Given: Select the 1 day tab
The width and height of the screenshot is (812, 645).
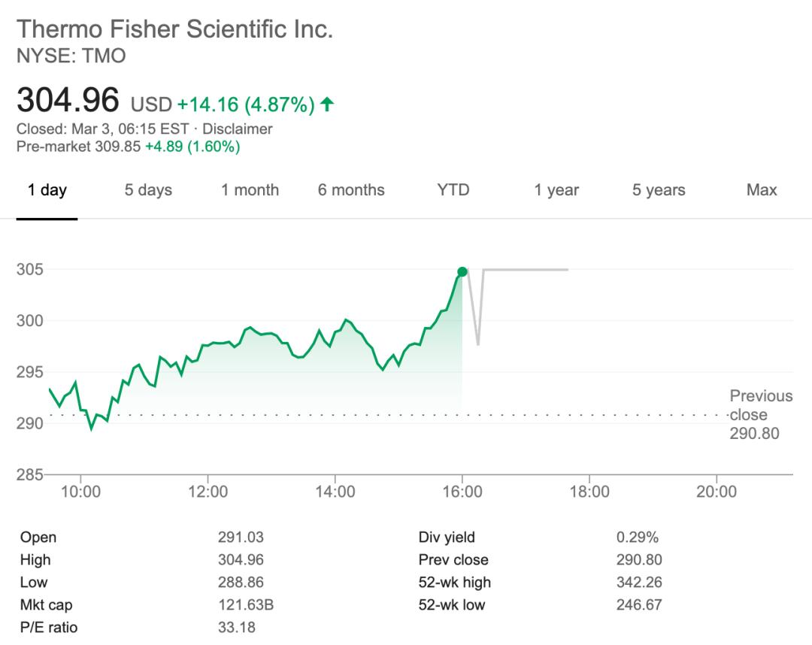Looking at the screenshot, I should pos(47,190).
